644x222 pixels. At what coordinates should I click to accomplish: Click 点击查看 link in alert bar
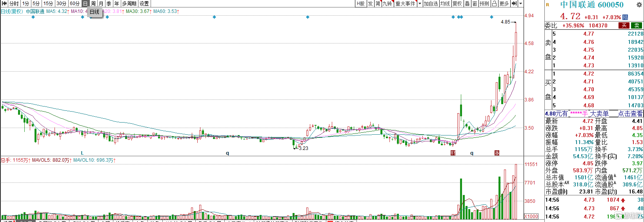click(x=630, y=114)
